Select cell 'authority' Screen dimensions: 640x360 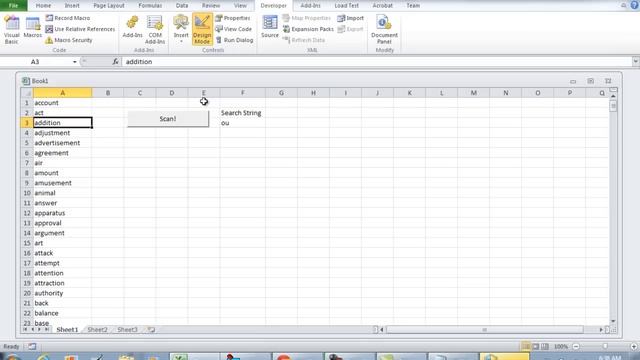pos(62,293)
